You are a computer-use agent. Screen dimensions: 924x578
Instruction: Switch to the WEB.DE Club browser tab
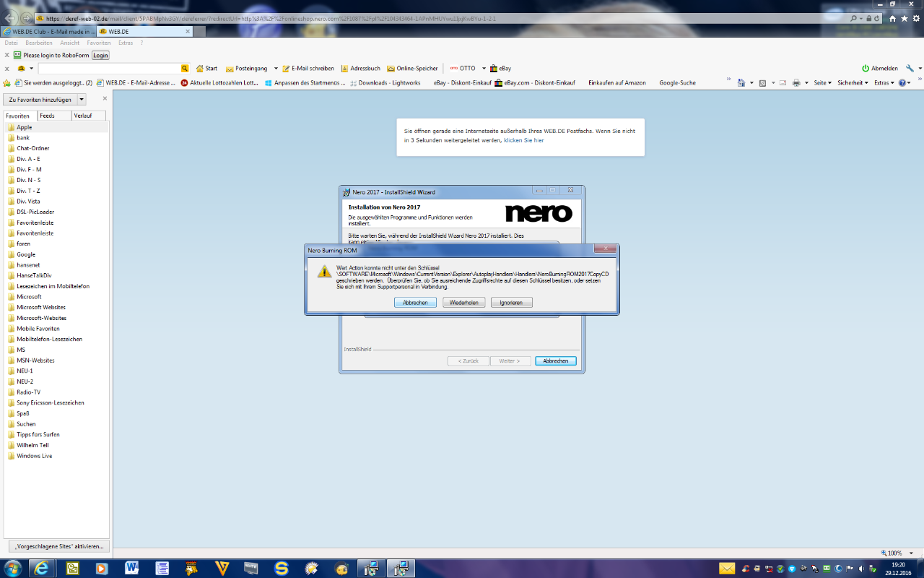click(x=48, y=32)
